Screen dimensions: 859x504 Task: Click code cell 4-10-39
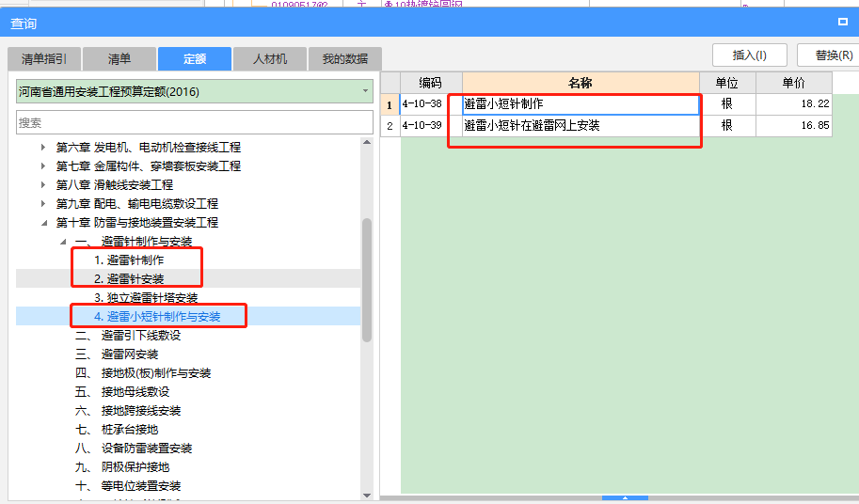click(431, 126)
